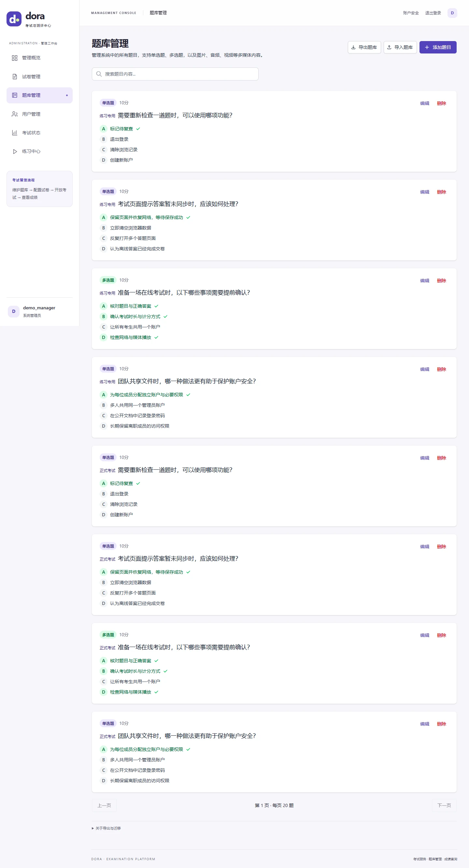Click the 导入题库 button
Screen dimensions: 469x868
[x=400, y=47]
